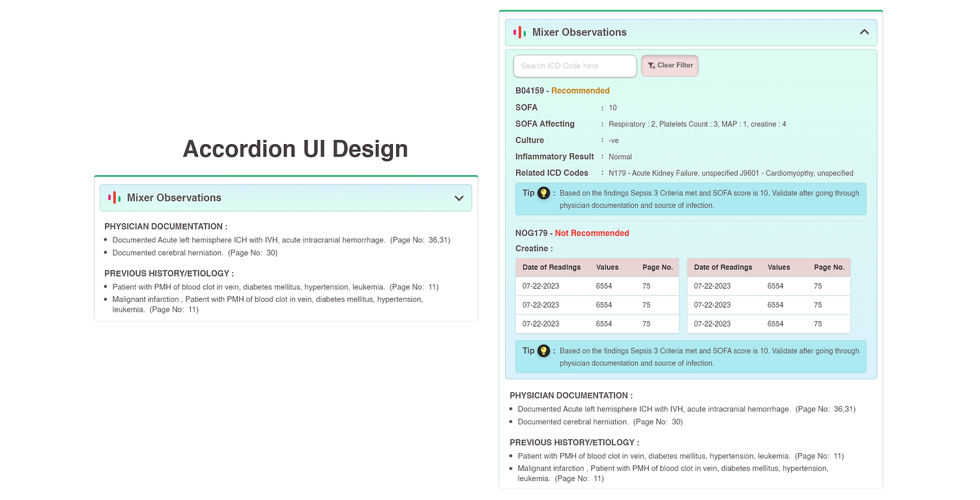
Task: Click the equalizer icon on the left Mixer Observations header
Action: [113, 198]
